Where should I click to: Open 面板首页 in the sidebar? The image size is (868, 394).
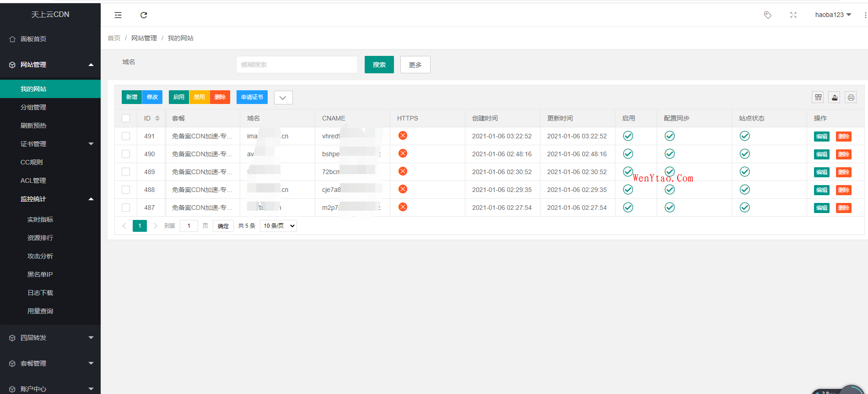click(x=50, y=39)
